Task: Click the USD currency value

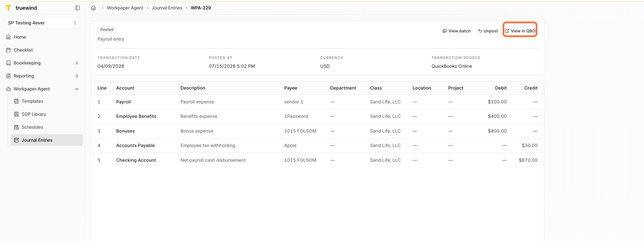Action: (x=325, y=66)
